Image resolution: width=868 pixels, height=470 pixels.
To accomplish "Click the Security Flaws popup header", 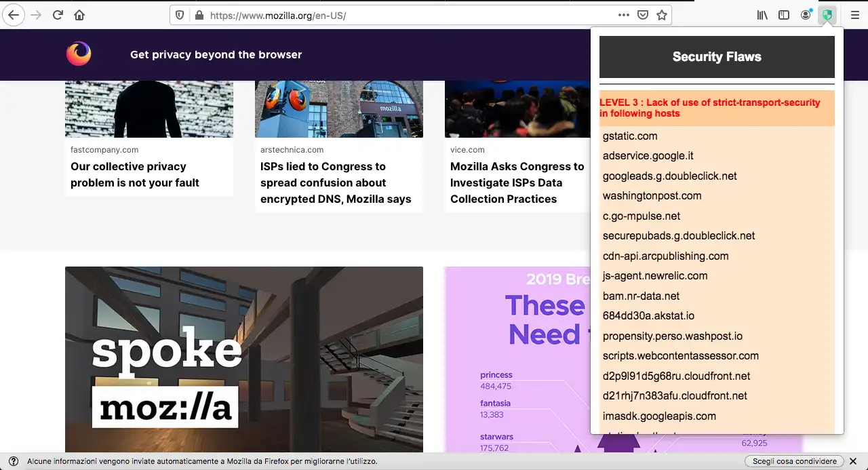I will pos(717,57).
